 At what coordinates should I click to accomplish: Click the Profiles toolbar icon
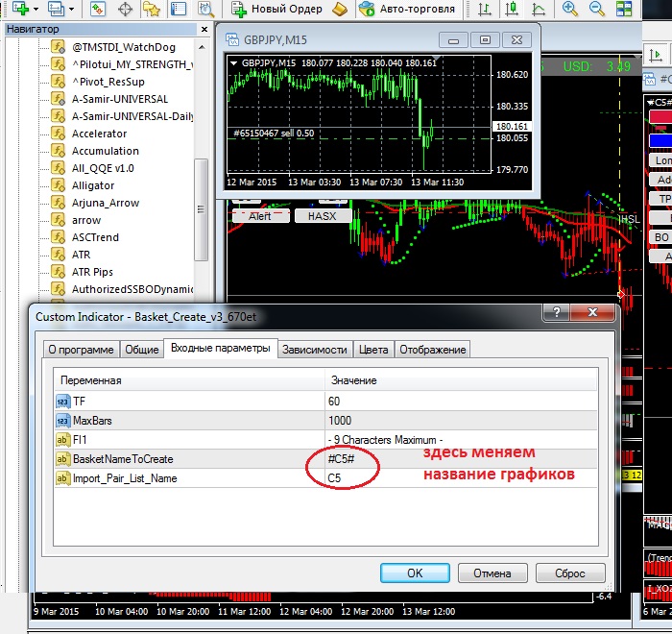click(x=56, y=9)
